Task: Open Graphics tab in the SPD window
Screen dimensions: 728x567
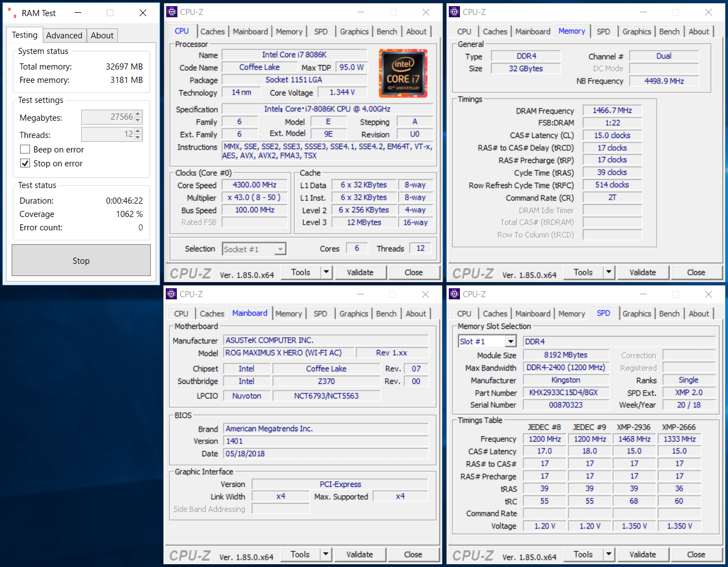Action: 636,314
